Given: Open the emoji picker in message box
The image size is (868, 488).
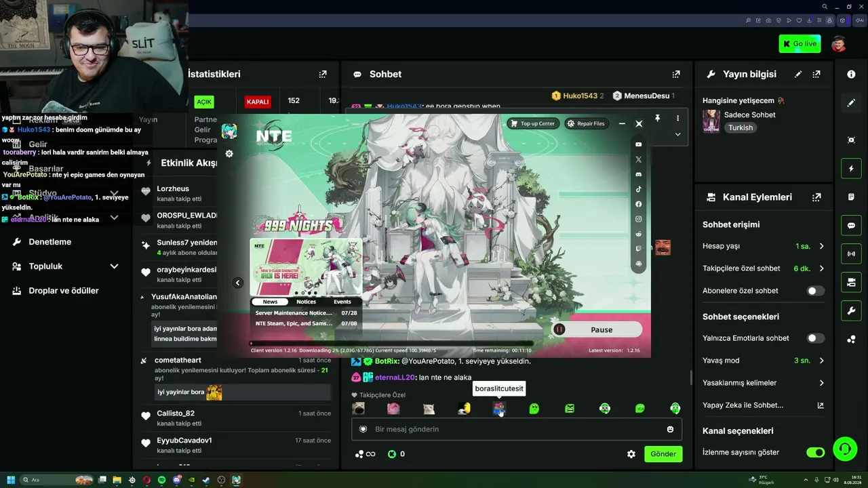Looking at the screenshot, I should pyautogui.click(x=671, y=429).
